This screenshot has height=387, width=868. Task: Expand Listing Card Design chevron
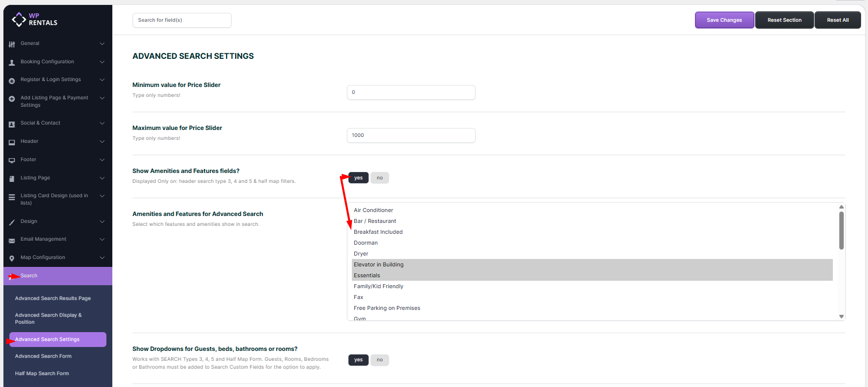(102, 196)
